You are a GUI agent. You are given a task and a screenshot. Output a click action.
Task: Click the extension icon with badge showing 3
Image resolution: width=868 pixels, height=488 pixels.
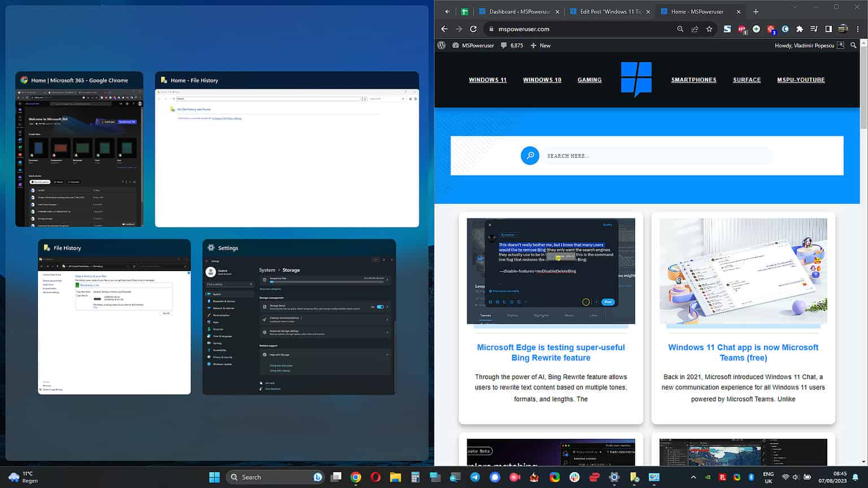click(x=771, y=28)
